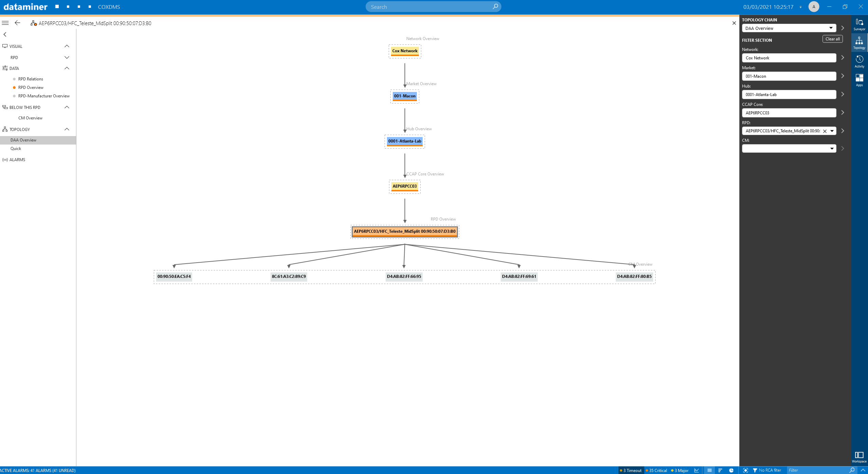Go back using the back arrow

click(17, 23)
